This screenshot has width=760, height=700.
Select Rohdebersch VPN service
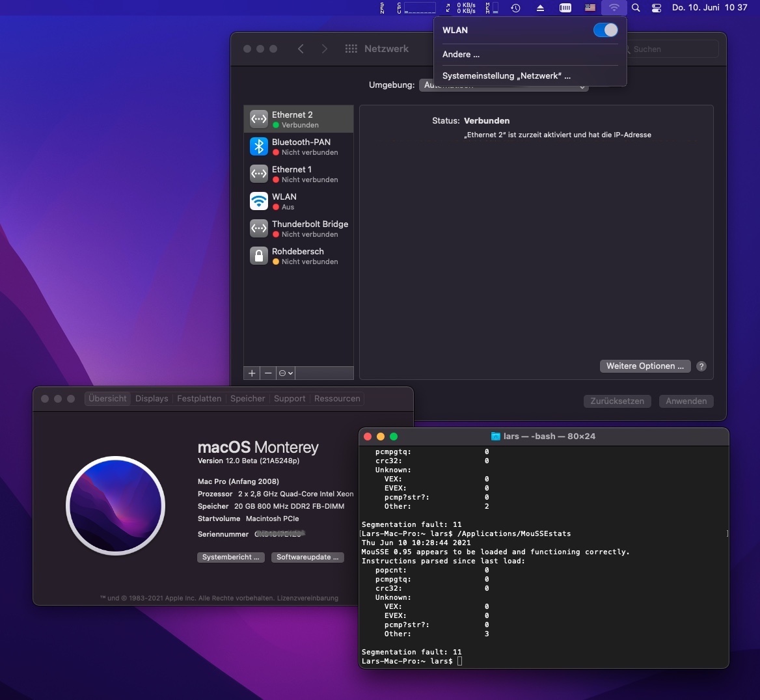(x=299, y=256)
